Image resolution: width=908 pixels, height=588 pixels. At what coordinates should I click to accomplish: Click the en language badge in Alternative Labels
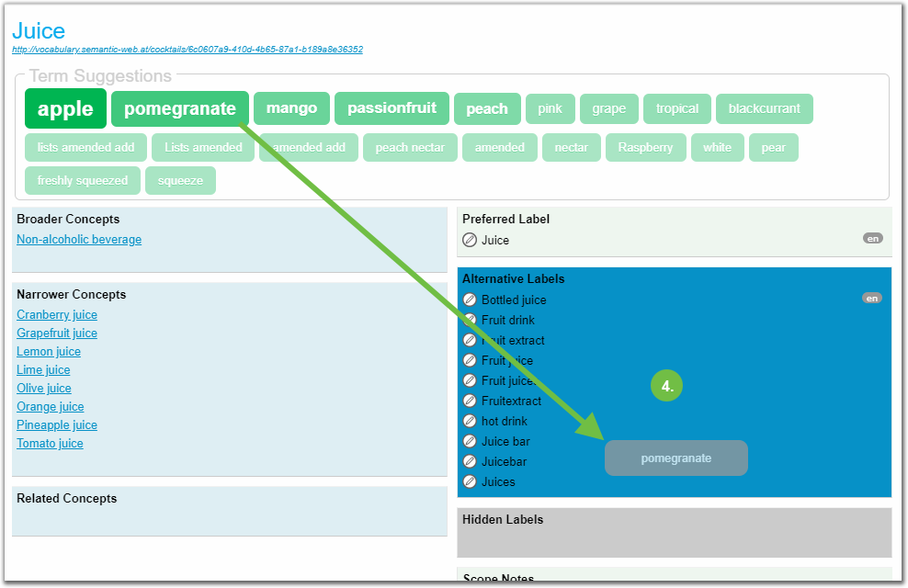click(871, 298)
